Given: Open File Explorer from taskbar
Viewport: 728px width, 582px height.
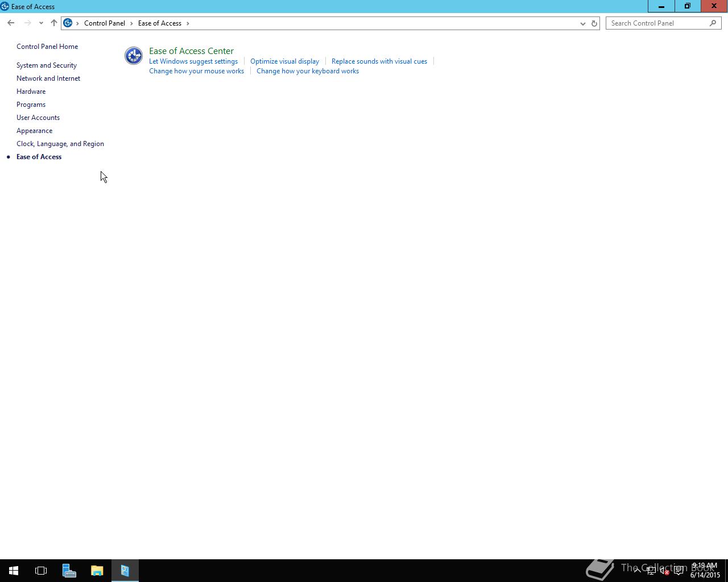Looking at the screenshot, I should 97,571.
